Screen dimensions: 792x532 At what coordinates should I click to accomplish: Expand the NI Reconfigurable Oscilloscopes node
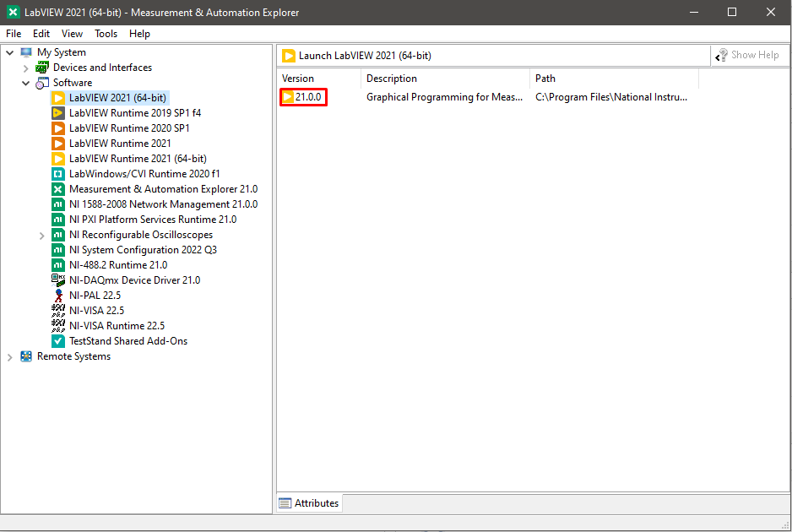pyautogui.click(x=42, y=236)
